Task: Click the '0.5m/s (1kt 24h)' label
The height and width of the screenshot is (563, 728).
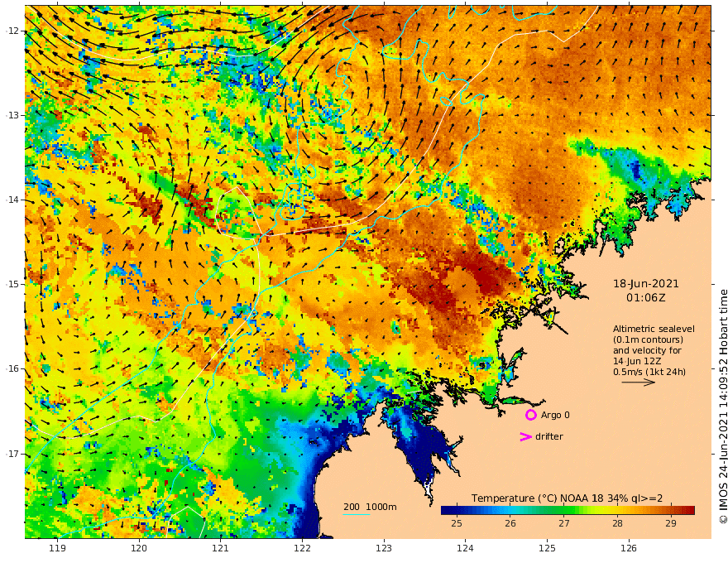Action: tap(649, 372)
